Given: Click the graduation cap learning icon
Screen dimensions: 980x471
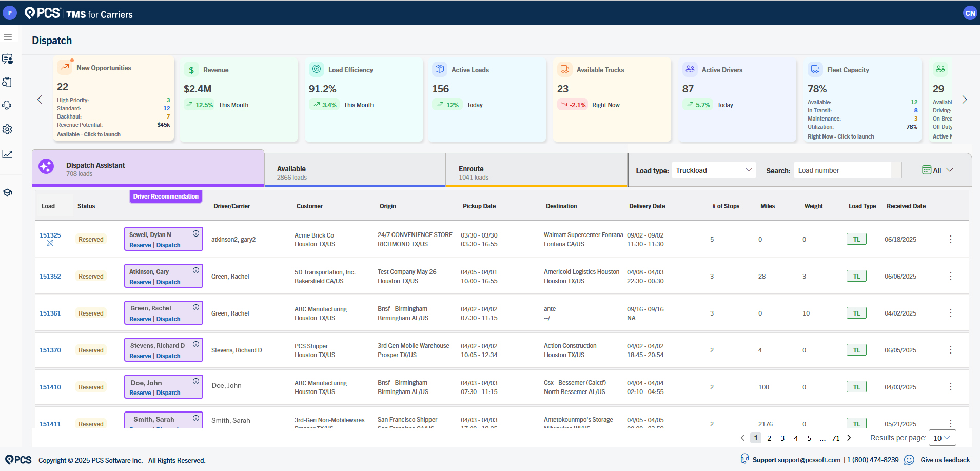Looking at the screenshot, I should click(8, 192).
